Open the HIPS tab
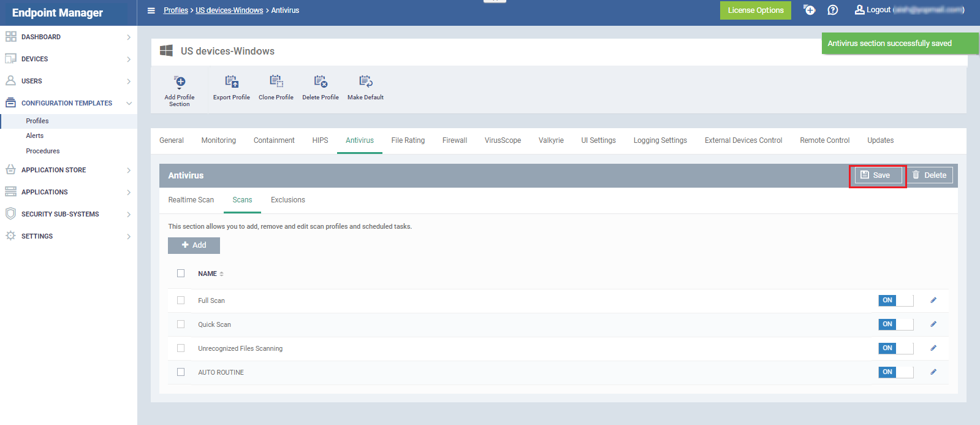 [x=320, y=140]
